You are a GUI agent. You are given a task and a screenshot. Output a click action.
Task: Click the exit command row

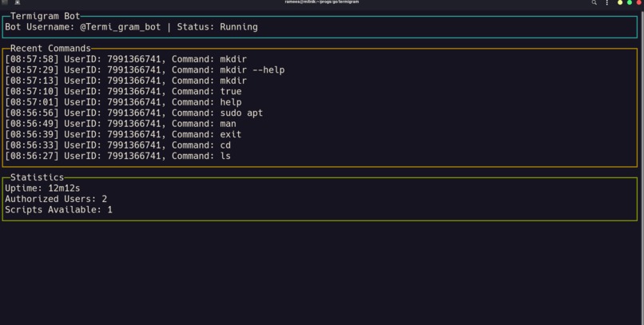[x=123, y=134]
